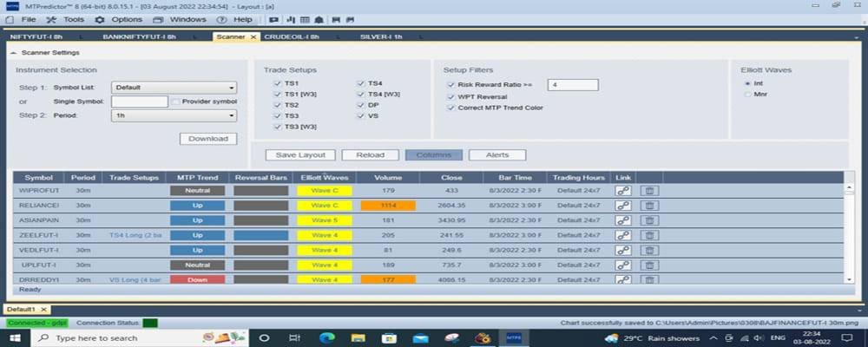
Task: Select the Mnr Elliott Waves radio button
Action: point(748,94)
